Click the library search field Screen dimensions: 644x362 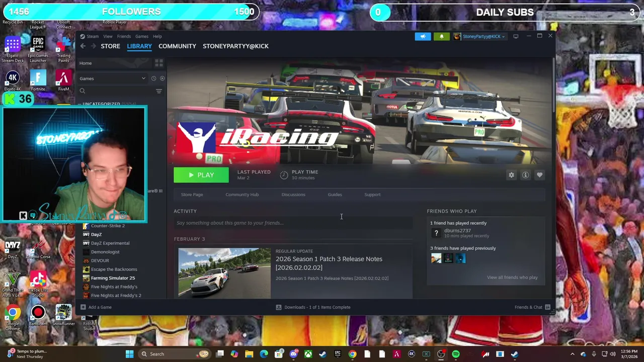point(116,91)
